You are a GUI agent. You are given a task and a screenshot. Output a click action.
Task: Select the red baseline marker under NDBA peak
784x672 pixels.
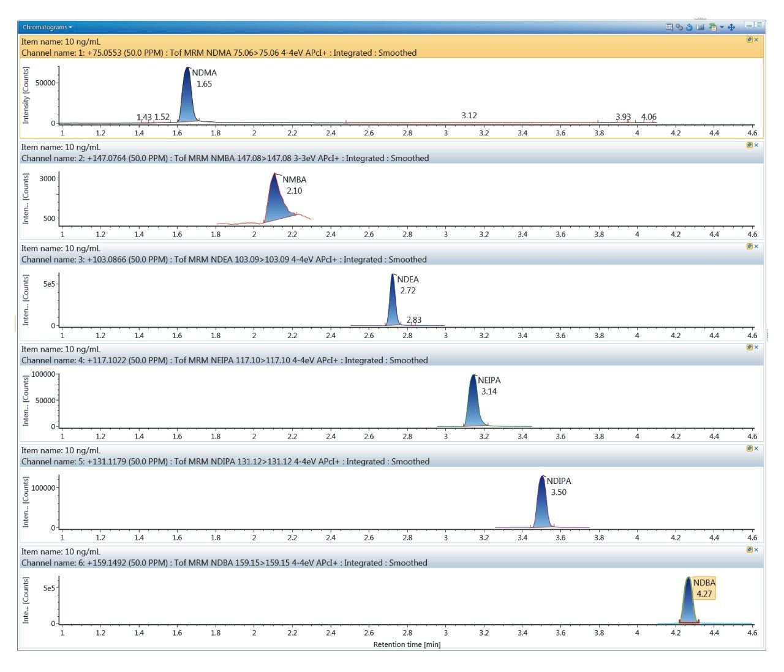click(x=688, y=622)
